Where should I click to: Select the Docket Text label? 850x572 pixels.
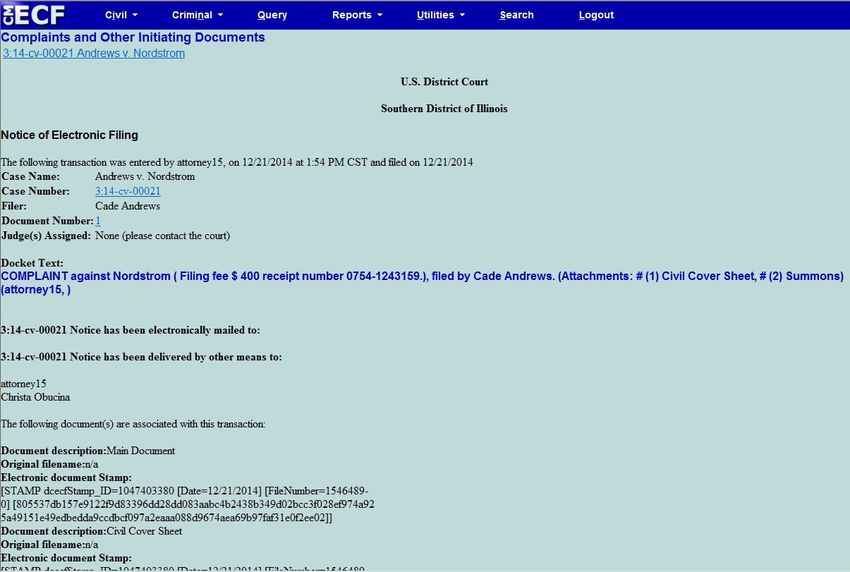point(32,263)
